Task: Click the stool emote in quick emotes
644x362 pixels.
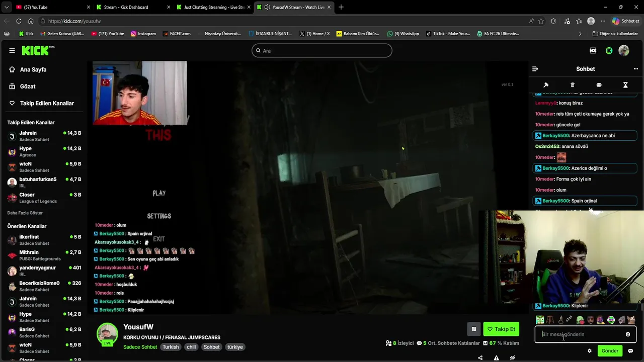Action: tap(550, 320)
